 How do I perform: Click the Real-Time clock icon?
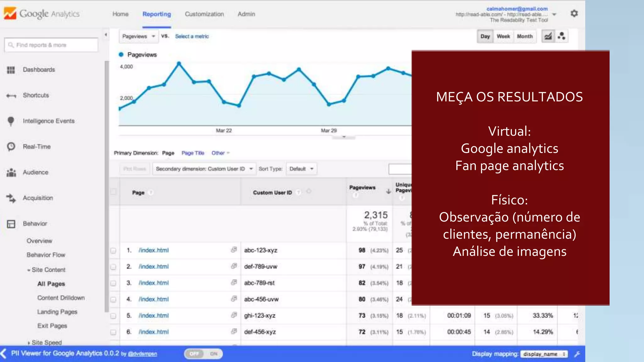point(11,146)
